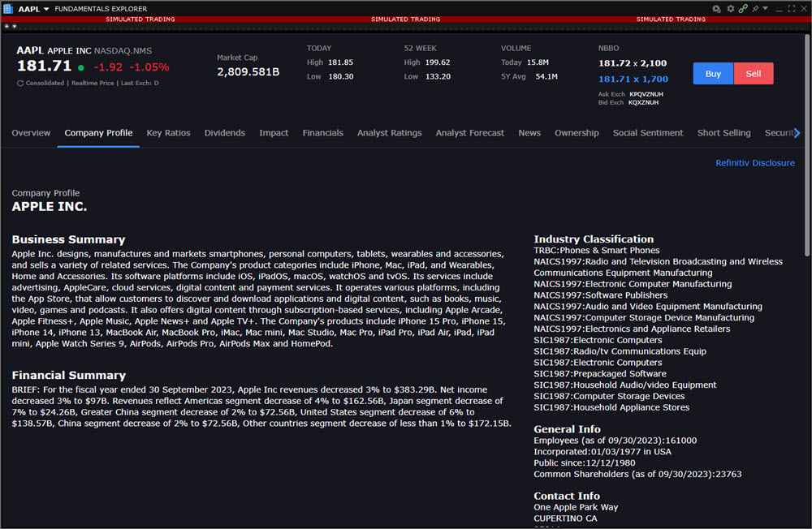This screenshot has width=812, height=529.
Task: Click the One Apple Park Way address
Action: point(576,507)
